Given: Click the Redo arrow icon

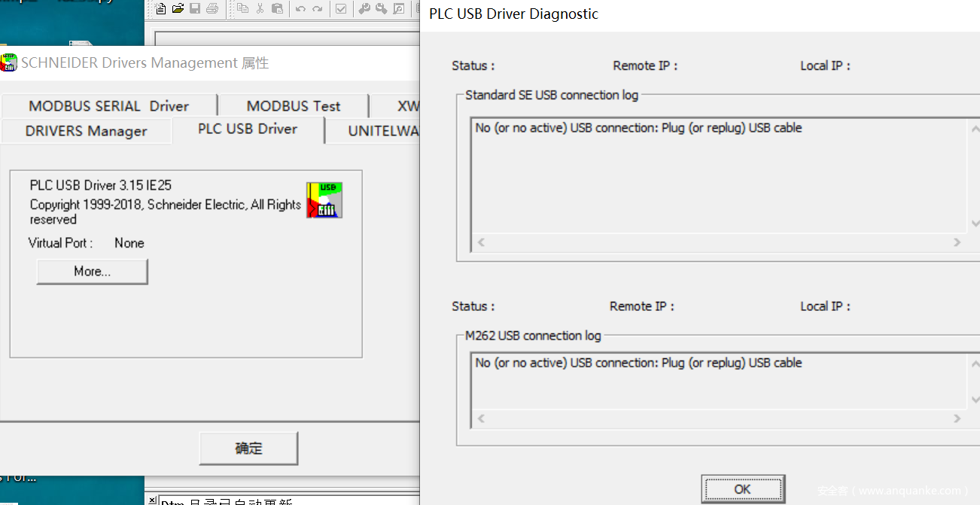Looking at the screenshot, I should (318, 9).
